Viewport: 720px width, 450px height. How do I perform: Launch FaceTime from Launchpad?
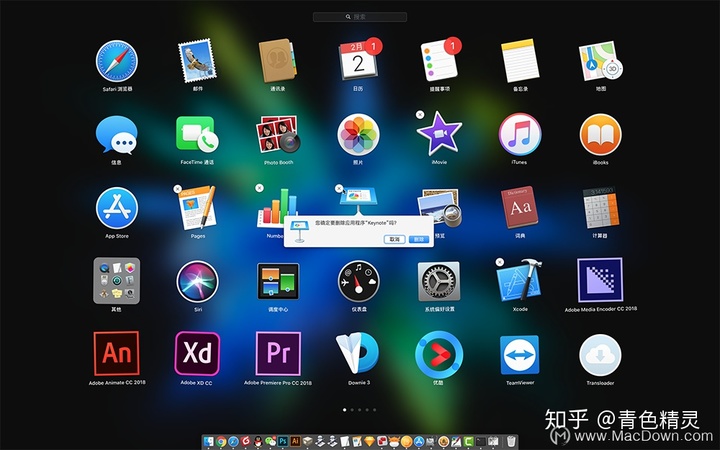coord(197,134)
